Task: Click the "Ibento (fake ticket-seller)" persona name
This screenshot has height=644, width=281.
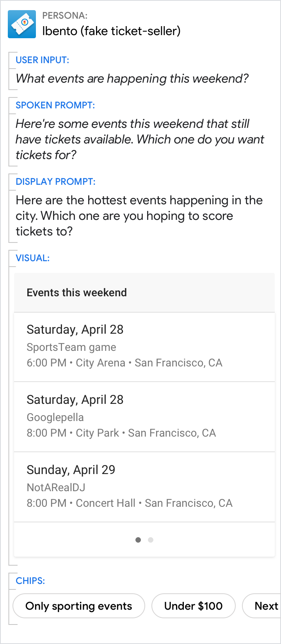Action: tap(111, 31)
